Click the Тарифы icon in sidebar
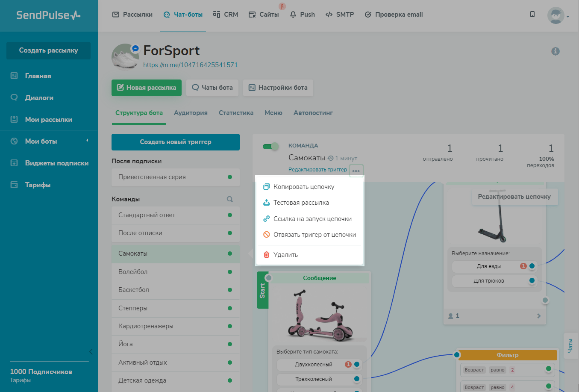Viewport: 579px width, 392px height. tap(14, 185)
